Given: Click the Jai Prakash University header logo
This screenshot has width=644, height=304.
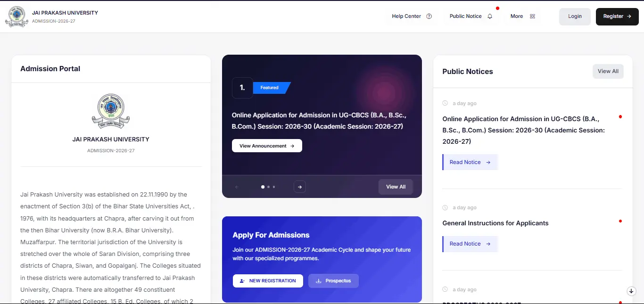Looking at the screenshot, I should [x=17, y=16].
